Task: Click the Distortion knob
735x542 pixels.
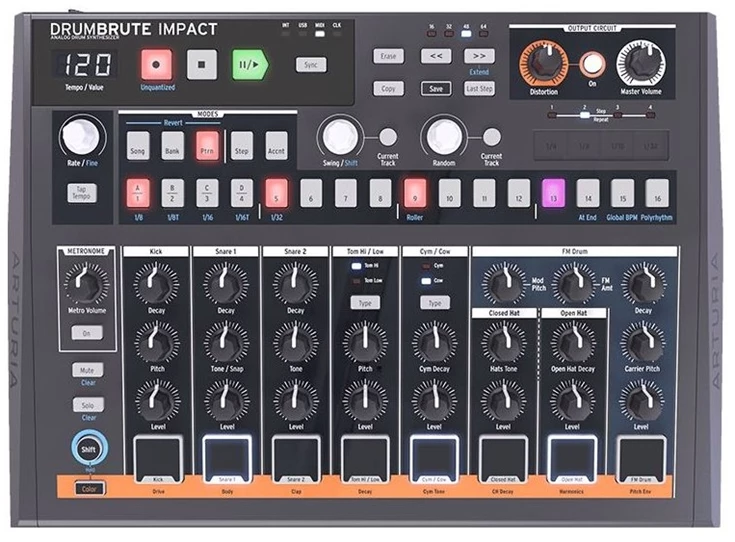Action: (544, 64)
